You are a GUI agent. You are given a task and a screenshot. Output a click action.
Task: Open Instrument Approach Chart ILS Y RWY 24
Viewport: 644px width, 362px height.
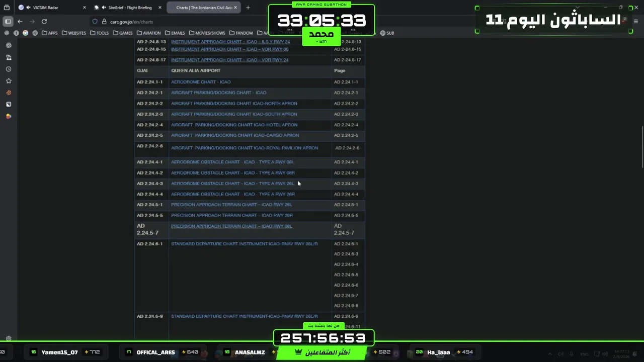230,42
